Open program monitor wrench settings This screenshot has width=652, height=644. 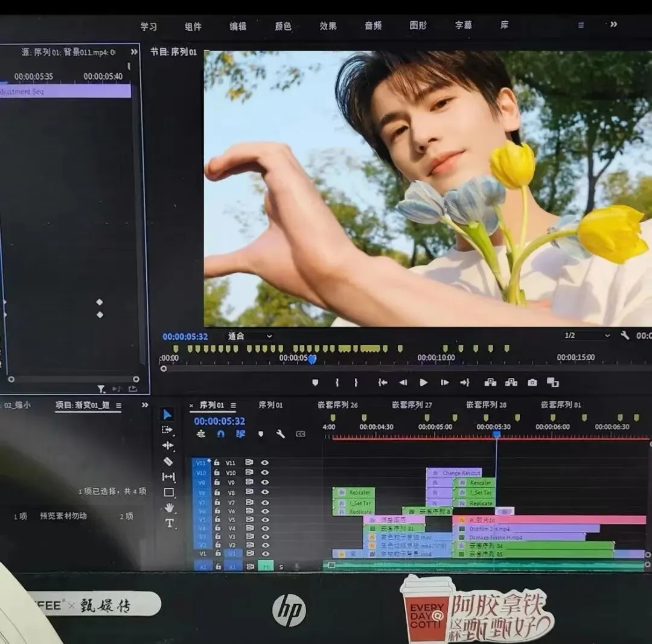click(x=625, y=335)
